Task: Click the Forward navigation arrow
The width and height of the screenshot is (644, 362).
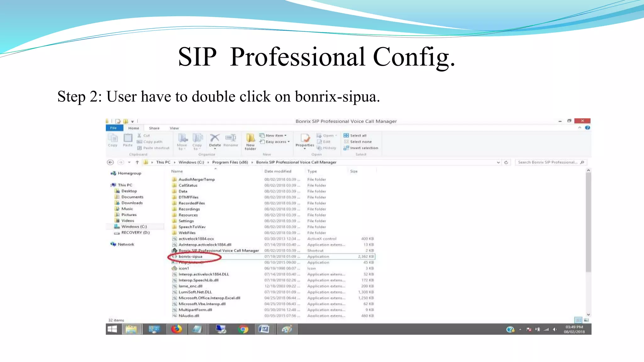Action: tap(120, 162)
